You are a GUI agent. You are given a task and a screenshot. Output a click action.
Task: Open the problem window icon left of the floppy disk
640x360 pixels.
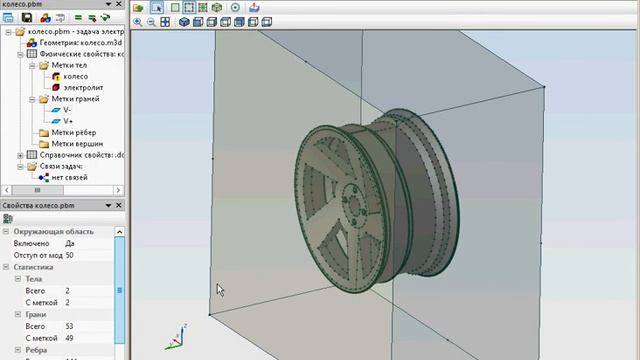pyautogui.click(x=8, y=18)
